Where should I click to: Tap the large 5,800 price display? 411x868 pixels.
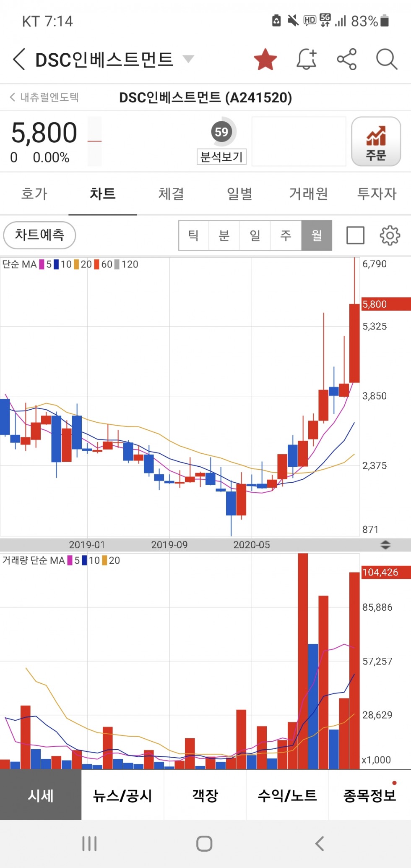[44, 133]
